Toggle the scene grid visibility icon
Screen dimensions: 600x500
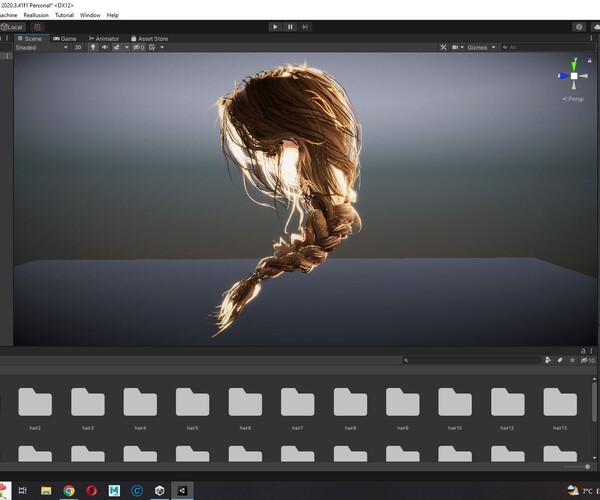pos(152,47)
